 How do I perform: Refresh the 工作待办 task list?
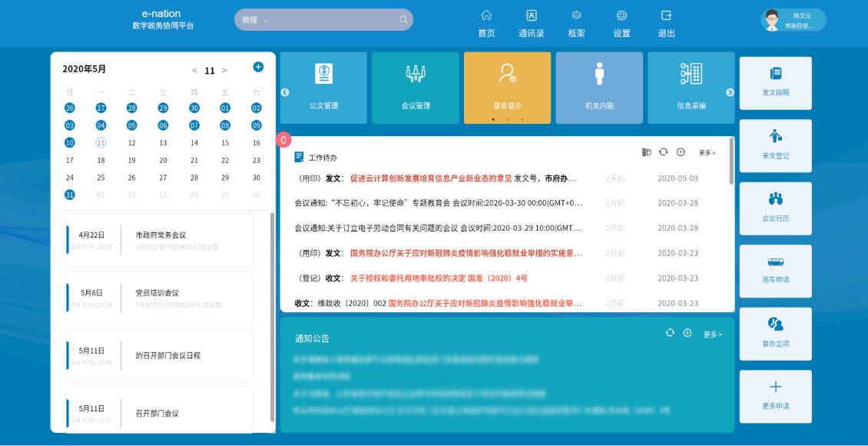point(664,152)
